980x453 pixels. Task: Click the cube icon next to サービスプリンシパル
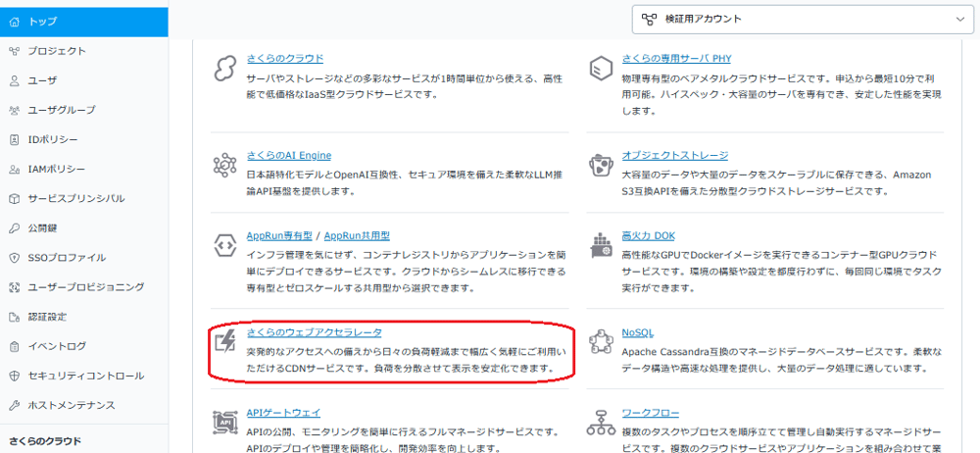pos(15,199)
